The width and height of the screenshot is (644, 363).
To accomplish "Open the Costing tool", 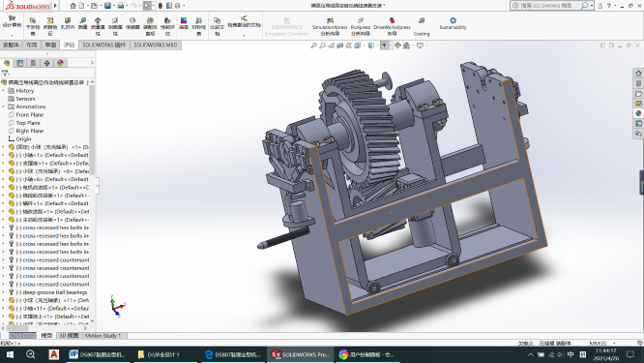I will [422, 27].
